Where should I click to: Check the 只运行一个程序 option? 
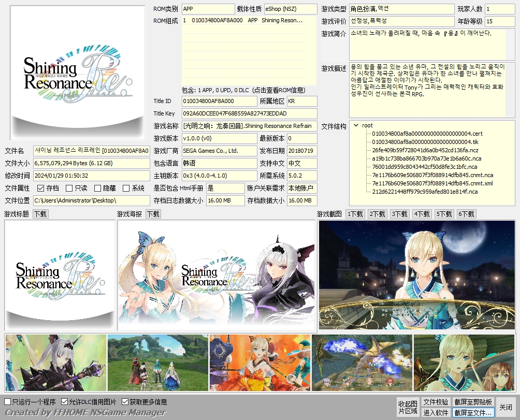[8, 402]
